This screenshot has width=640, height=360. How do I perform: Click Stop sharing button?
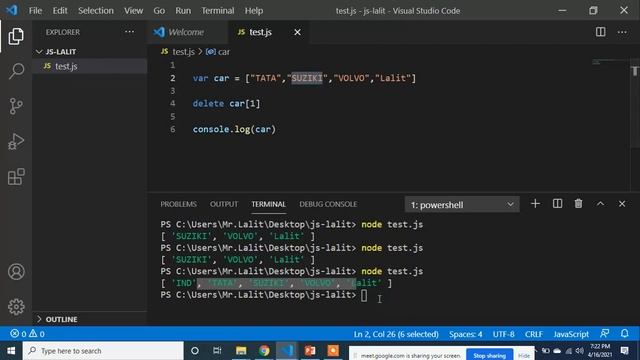click(x=489, y=356)
